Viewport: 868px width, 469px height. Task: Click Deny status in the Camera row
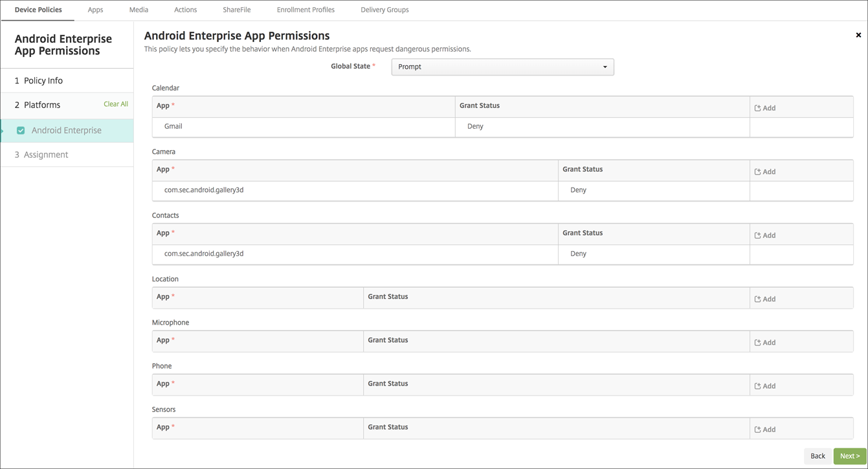578,190
